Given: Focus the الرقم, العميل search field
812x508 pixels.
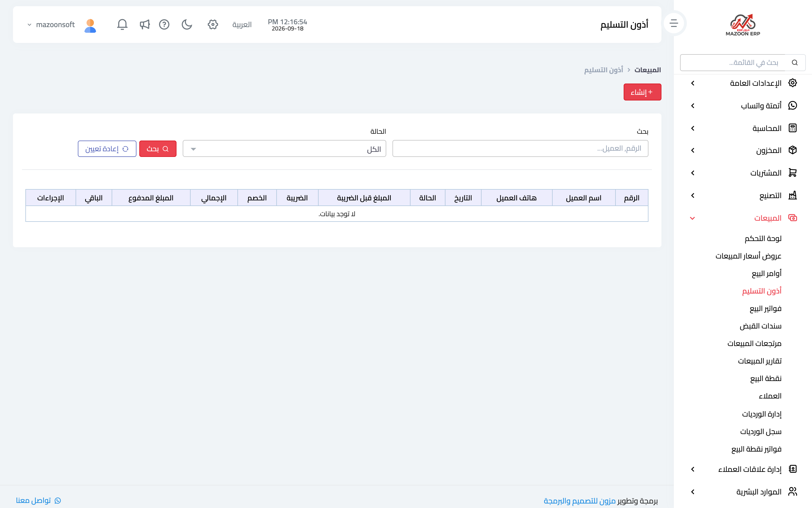Looking at the screenshot, I should [520, 148].
